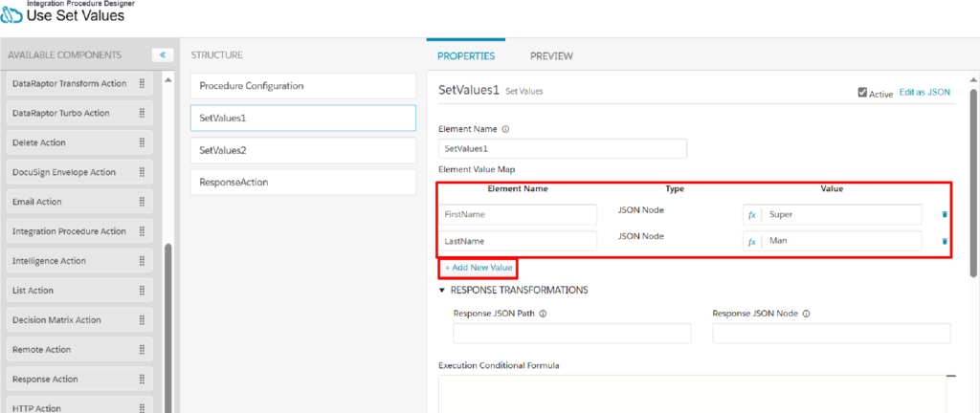Click the Response Action component

tap(79, 380)
